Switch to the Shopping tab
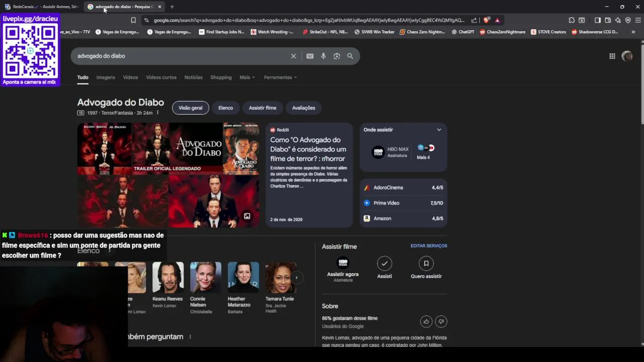Viewport: 644px width, 362px height. click(x=221, y=77)
